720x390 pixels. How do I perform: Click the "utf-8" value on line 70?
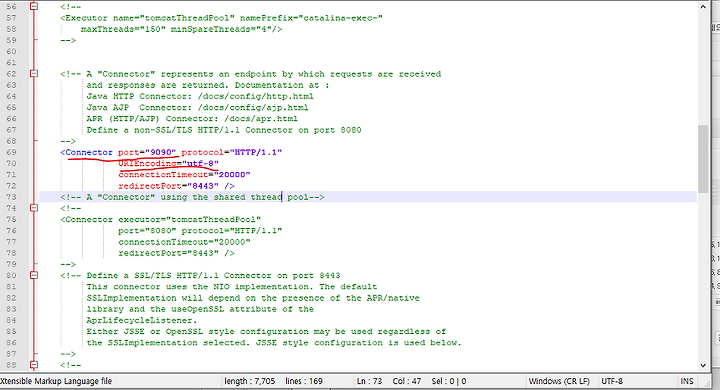pyautogui.click(x=201, y=164)
